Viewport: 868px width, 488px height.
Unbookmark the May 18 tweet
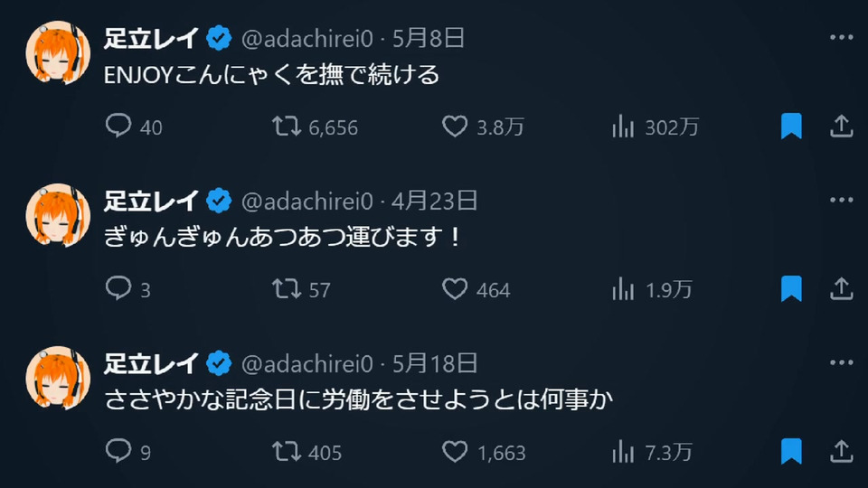[791, 450]
